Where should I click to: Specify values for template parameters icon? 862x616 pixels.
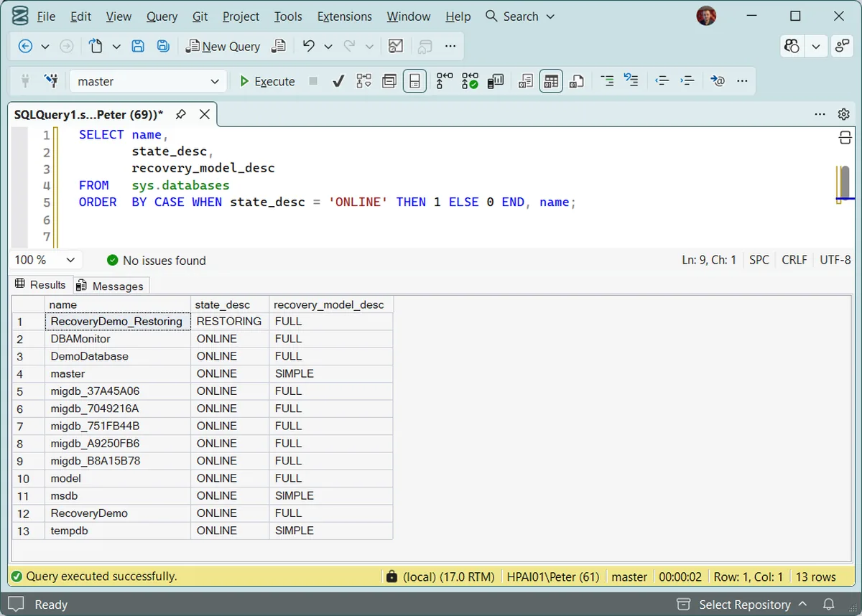click(718, 81)
